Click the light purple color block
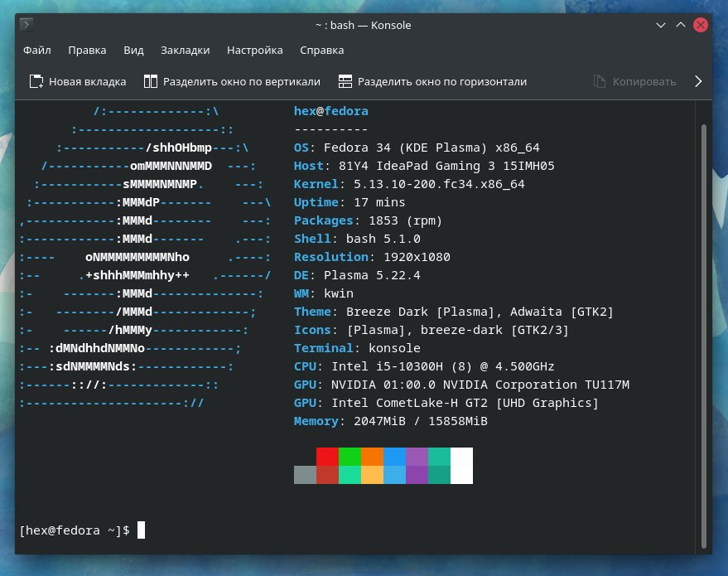The image size is (728, 576). (x=417, y=457)
